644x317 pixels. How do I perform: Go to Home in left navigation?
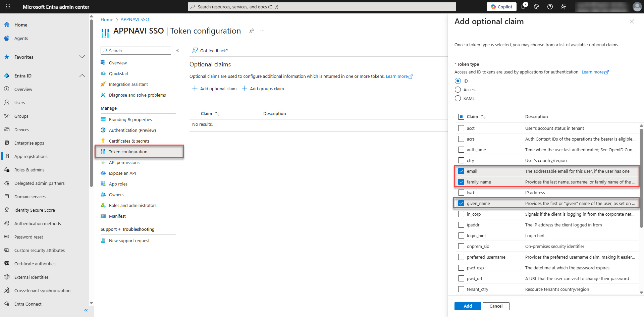click(21, 25)
